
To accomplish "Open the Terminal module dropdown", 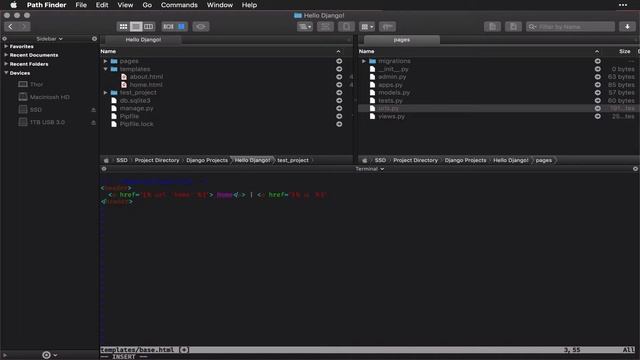I will tap(369, 169).
